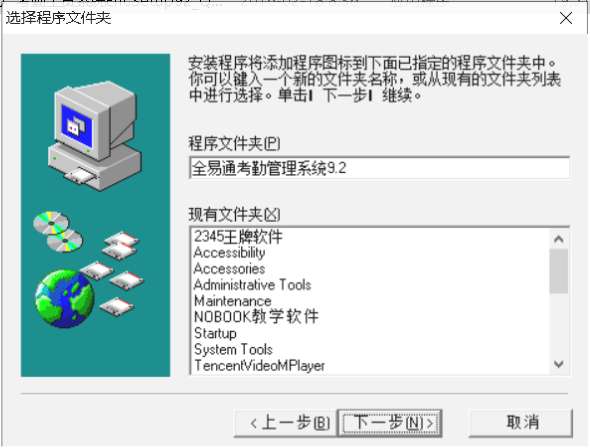Click into the 程序文件夹 text field
590x448 pixels.
(x=380, y=168)
